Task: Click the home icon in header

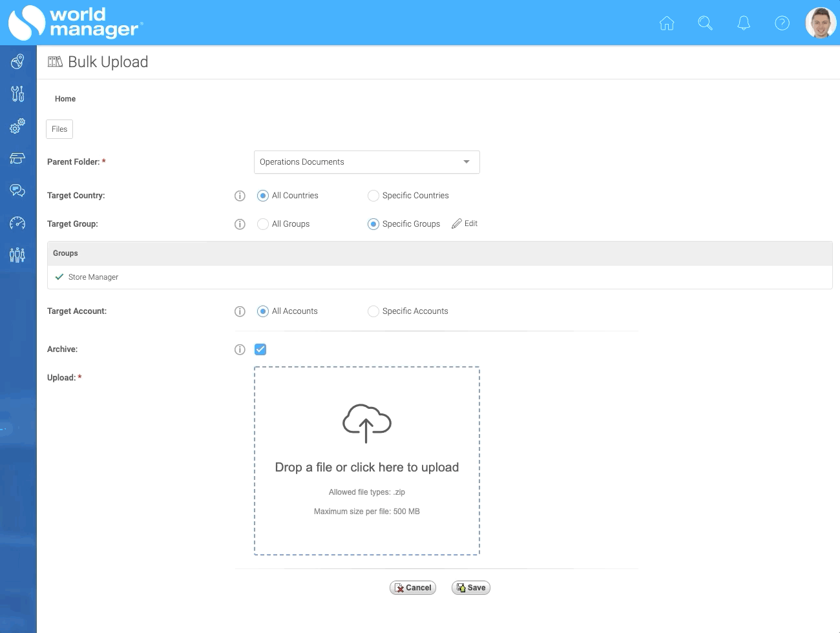Action: pyautogui.click(x=666, y=24)
